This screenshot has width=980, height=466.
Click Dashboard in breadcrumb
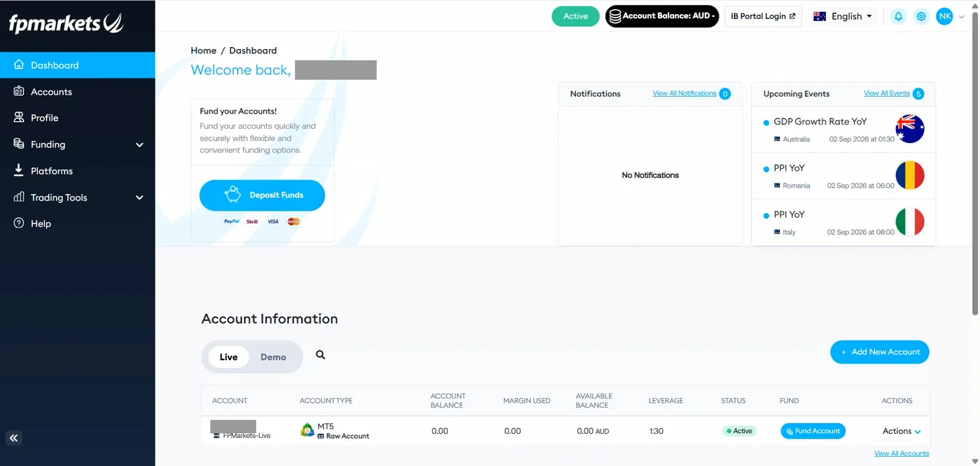[253, 50]
